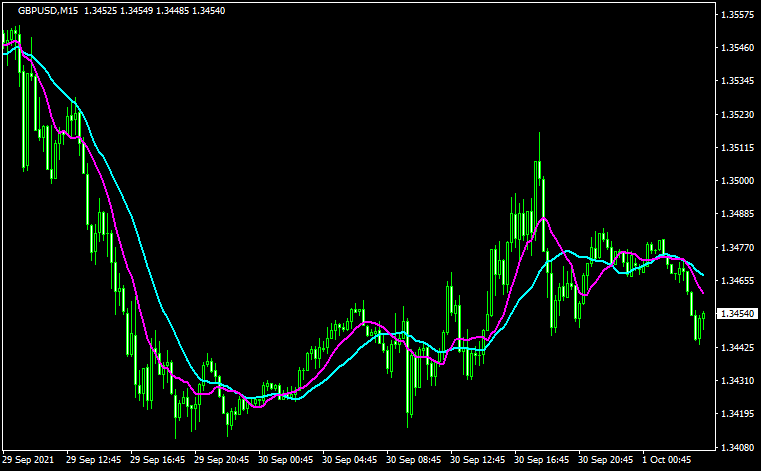
Task: Click the 30 Sep 04:45 time label
Action: click(349, 459)
